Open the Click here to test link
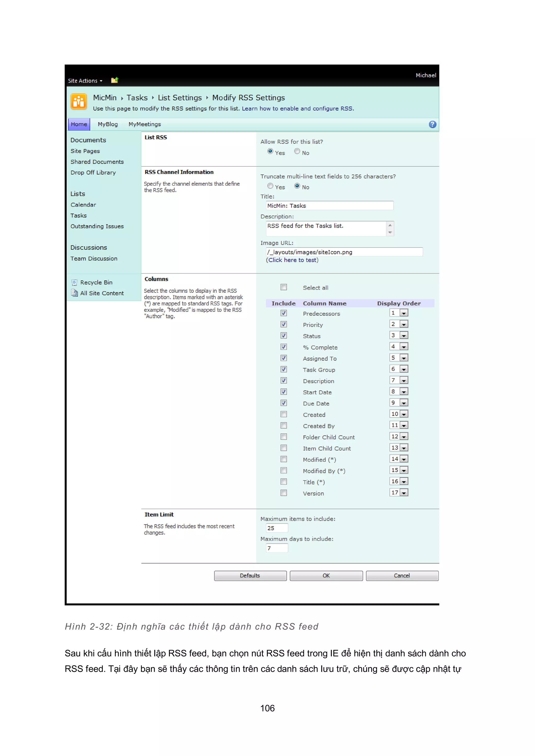This screenshot has height=756, width=535. click(x=292, y=260)
